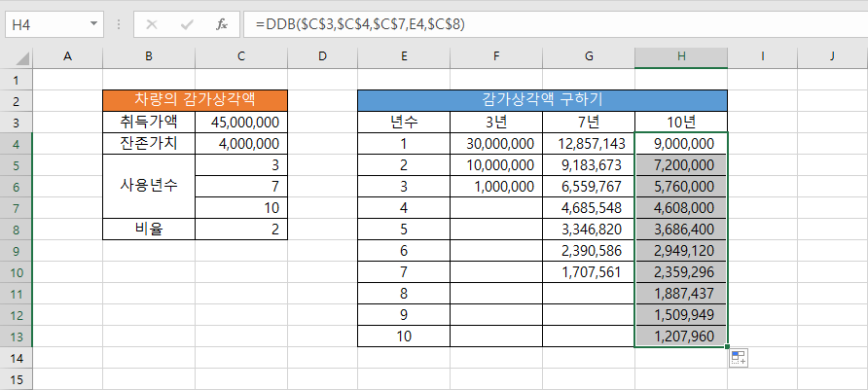The height and width of the screenshot is (390, 868).
Task: Select row 14 header
Action: point(16,358)
